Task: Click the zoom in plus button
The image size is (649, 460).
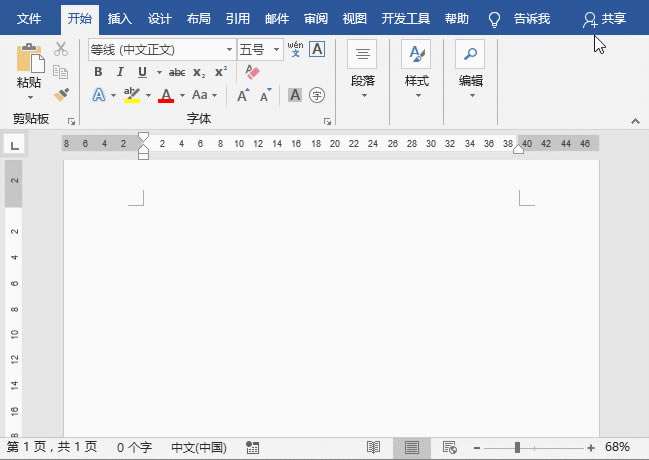Action: tap(591, 448)
